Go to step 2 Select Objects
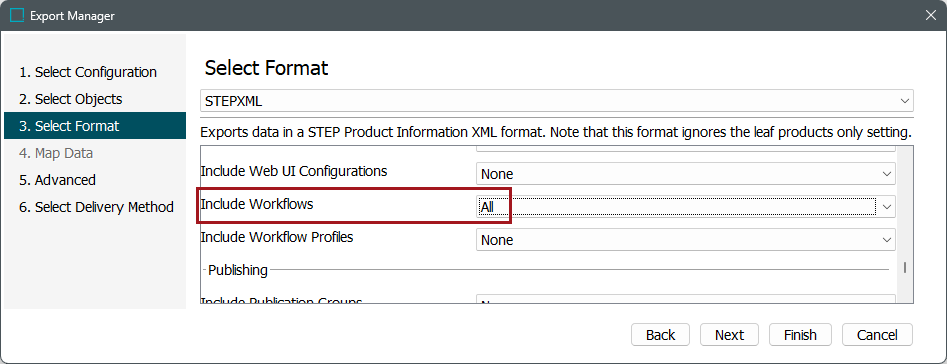947x364 pixels. coord(71,99)
